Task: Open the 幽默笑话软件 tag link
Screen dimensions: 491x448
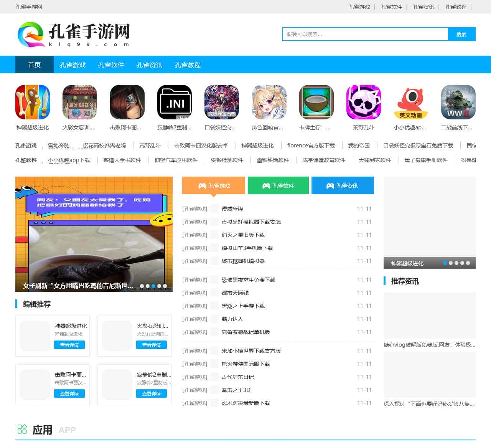Action: [273, 160]
